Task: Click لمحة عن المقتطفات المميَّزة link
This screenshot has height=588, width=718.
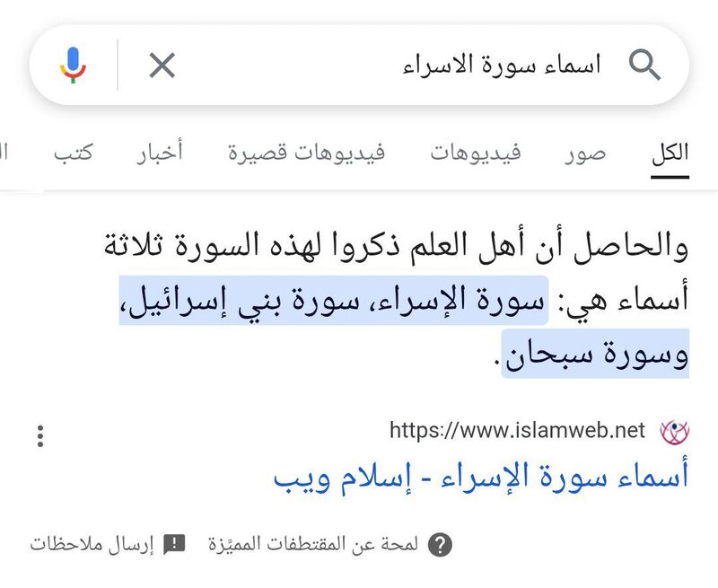Action: point(313,545)
